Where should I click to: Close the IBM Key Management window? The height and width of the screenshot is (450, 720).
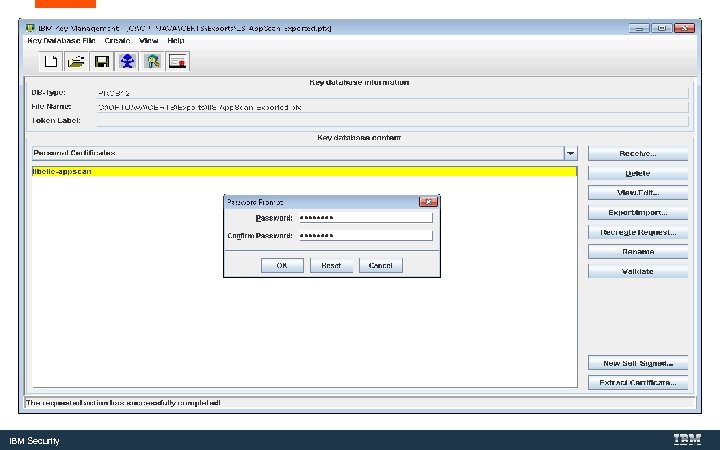coord(684,28)
